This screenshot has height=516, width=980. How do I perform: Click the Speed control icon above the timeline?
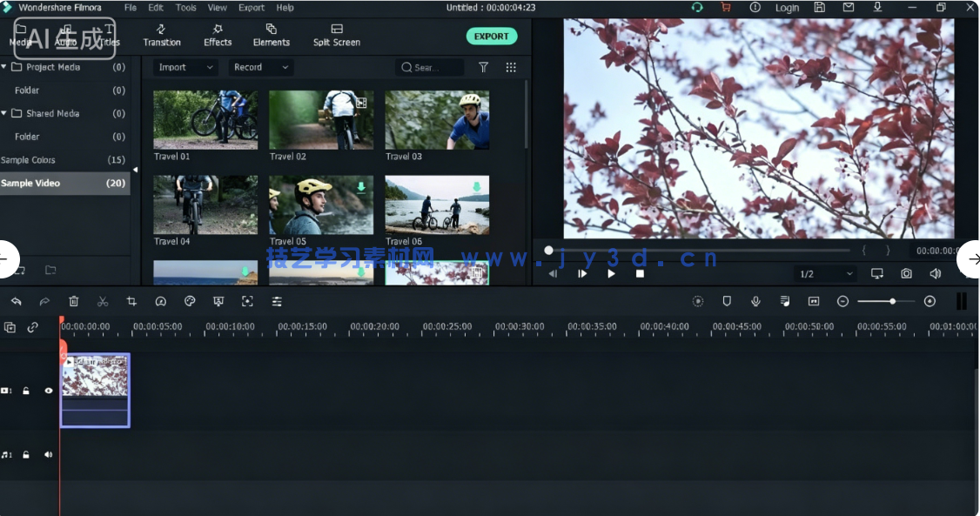click(x=161, y=301)
